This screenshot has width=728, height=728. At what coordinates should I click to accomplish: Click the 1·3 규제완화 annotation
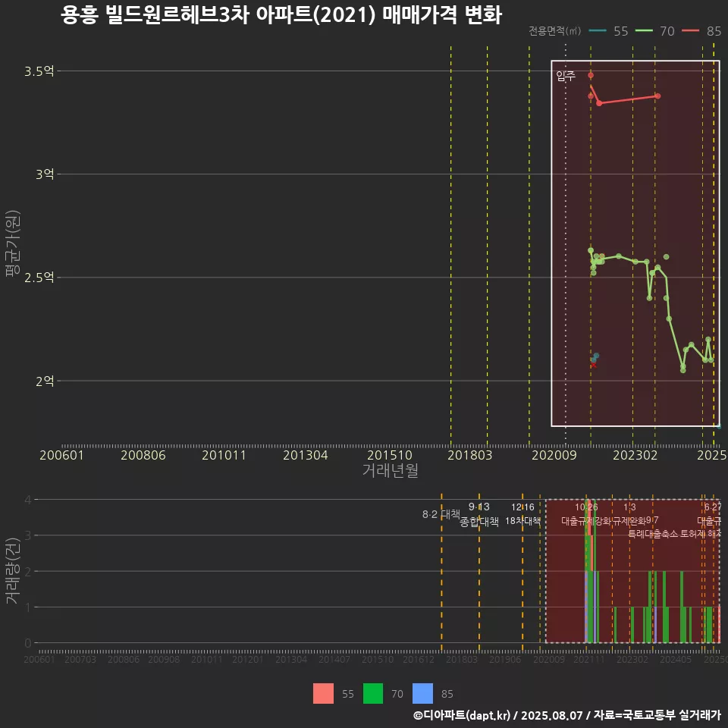coord(629,514)
